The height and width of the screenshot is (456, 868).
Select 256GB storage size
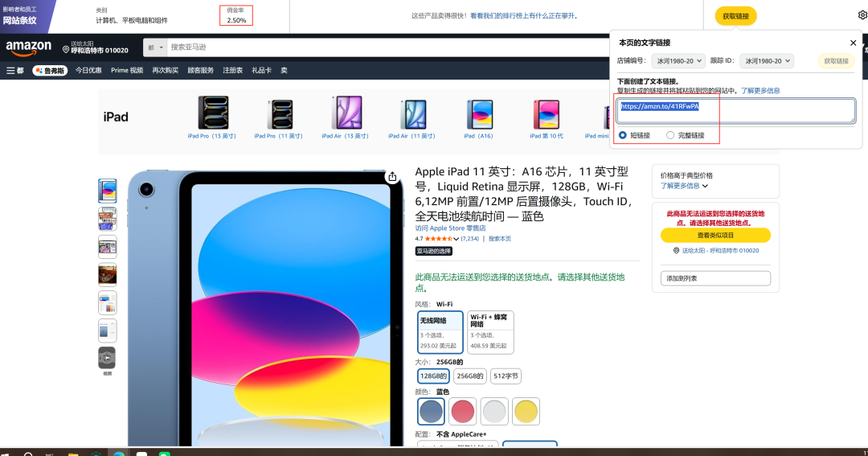(x=470, y=376)
